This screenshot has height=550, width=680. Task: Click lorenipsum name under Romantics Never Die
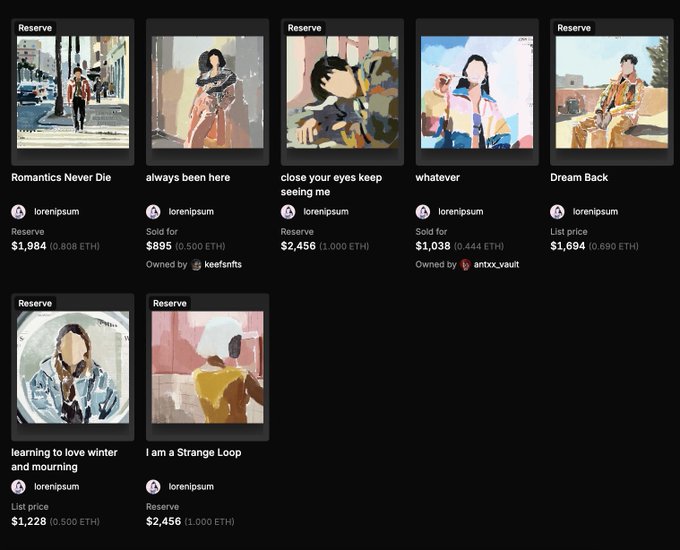pyautogui.click(x=56, y=212)
